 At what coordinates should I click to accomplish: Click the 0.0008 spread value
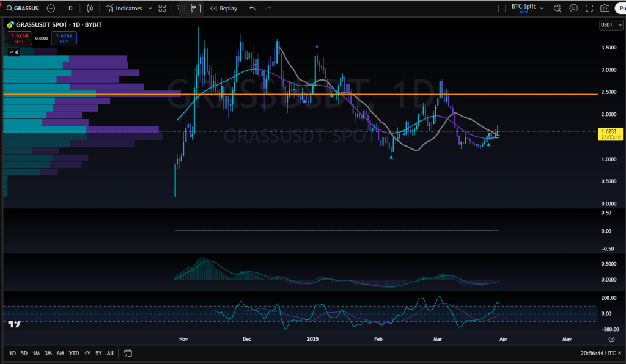coord(42,38)
